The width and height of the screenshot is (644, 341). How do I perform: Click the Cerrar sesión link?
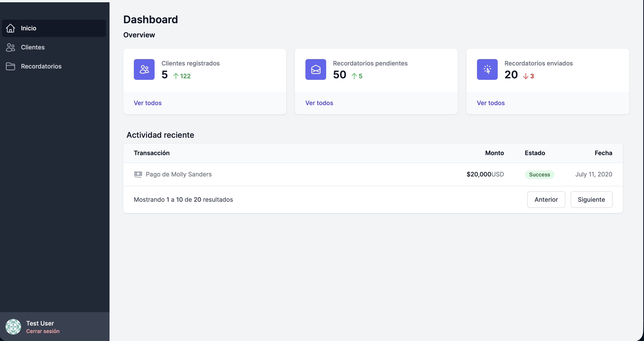pos(43,331)
